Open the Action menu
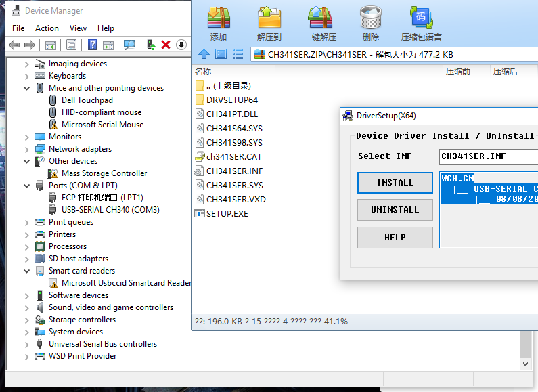 [47, 28]
